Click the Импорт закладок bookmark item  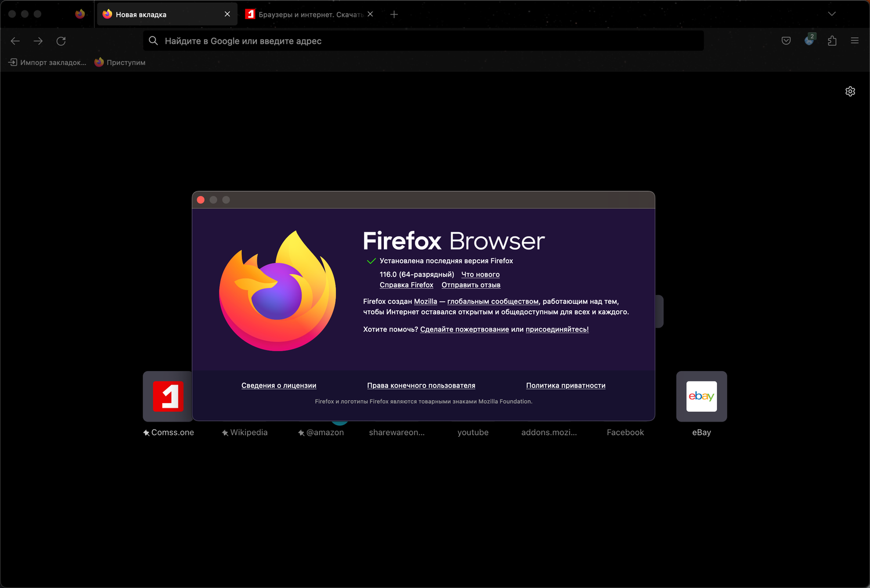[x=48, y=63]
